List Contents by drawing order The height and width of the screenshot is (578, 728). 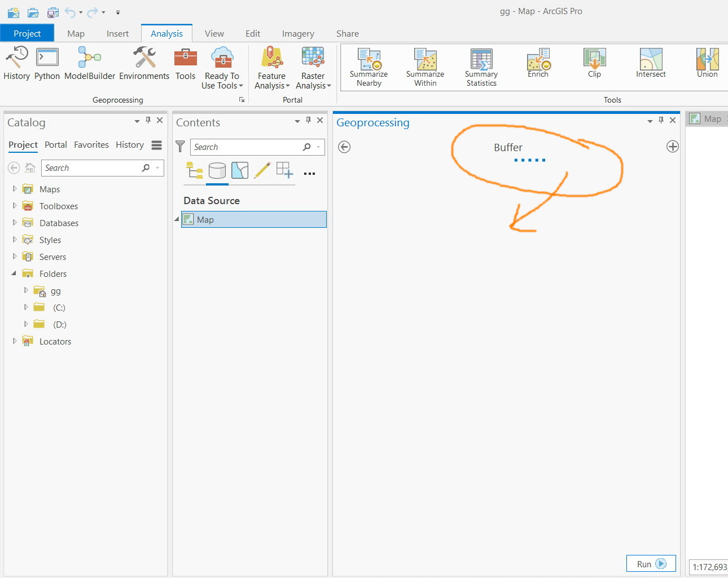point(195,170)
